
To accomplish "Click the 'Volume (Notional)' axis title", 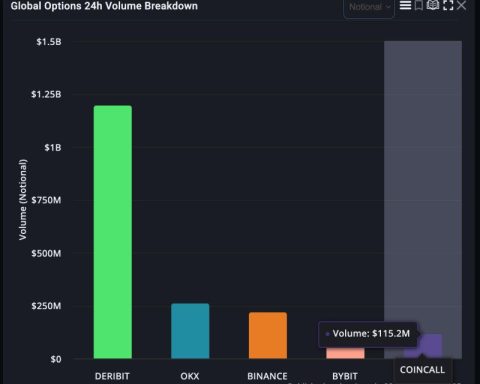I will point(22,199).
